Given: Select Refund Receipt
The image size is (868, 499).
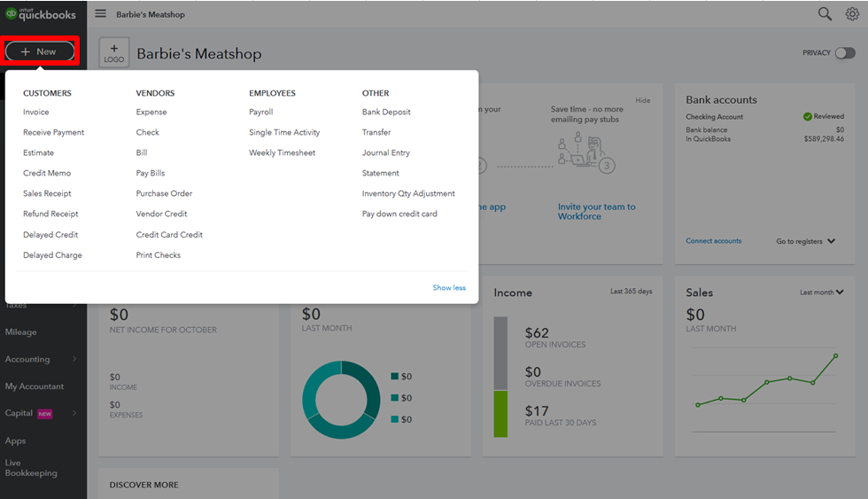Looking at the screenshot, I should pyautogui.click(x=50, y=214).
